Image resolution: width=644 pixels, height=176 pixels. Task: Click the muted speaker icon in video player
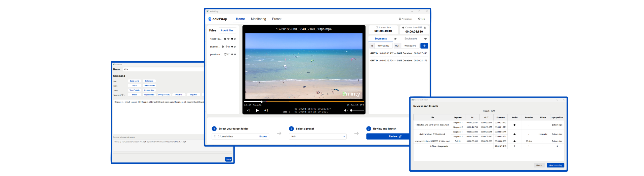[346, 110]
